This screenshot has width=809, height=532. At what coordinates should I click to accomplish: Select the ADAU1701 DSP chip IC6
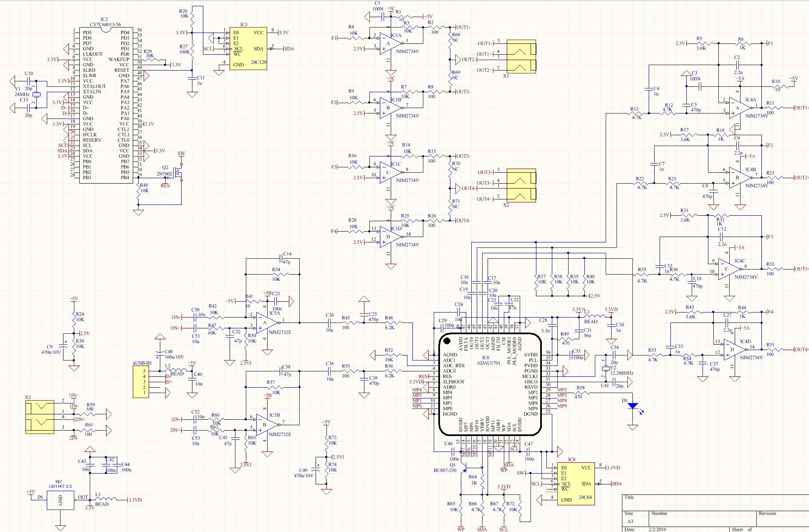(x=490, y=384)
